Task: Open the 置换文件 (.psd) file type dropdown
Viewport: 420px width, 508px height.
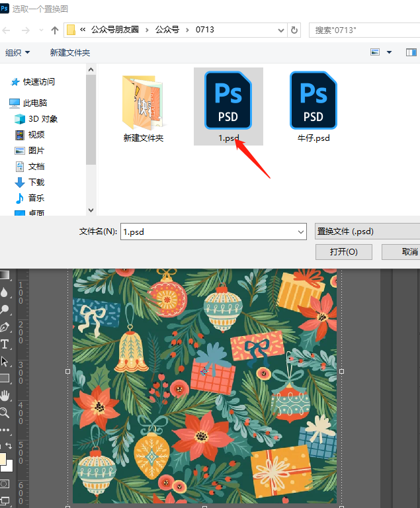Action: pos(368,232)
